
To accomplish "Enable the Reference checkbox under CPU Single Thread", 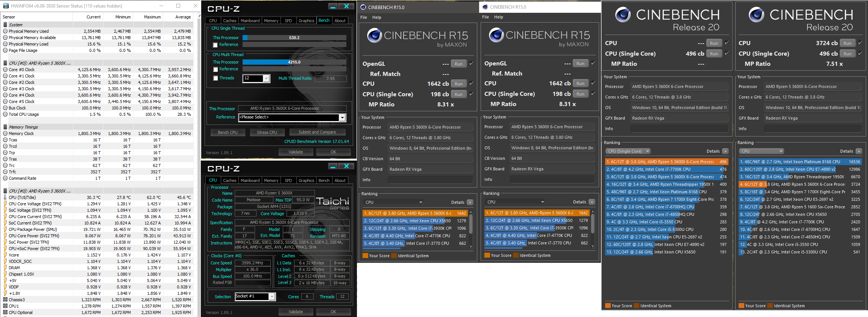I will pos(215,45).
